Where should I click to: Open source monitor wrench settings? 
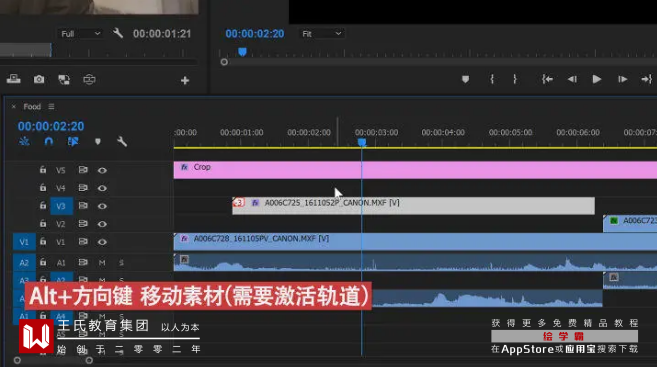[x=118, y=33]
